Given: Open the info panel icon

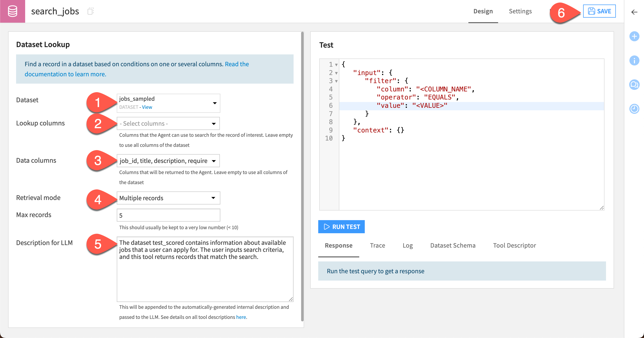Looking at the screenshot, I should [x=634, y=60].
